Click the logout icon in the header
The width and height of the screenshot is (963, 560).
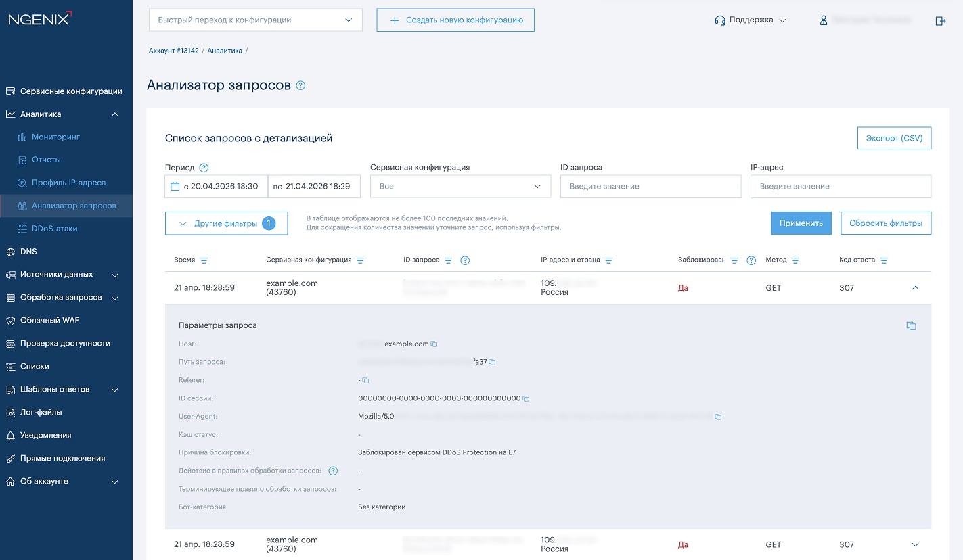point(940,21)
